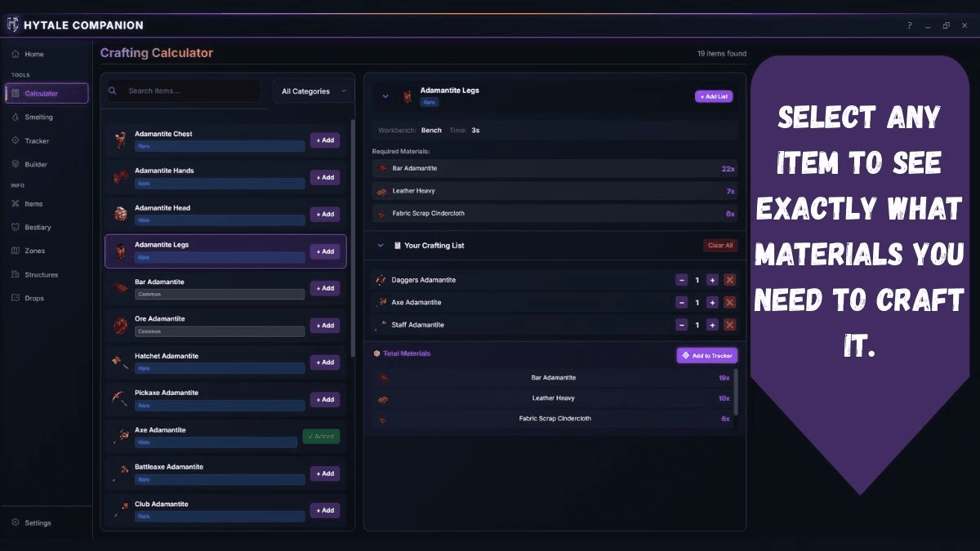
Task: Add Adamantite Chest to the list
Action: 325,140
